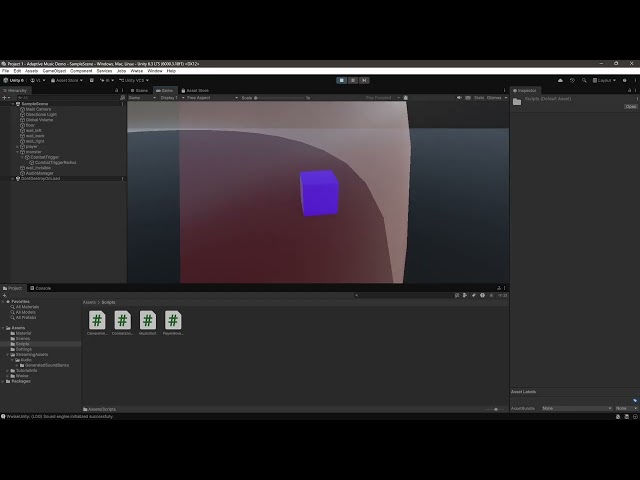Toggle the Stats overlay button
Image resolution: width=640 pixels, height=480 pixels.
[479, 98]
